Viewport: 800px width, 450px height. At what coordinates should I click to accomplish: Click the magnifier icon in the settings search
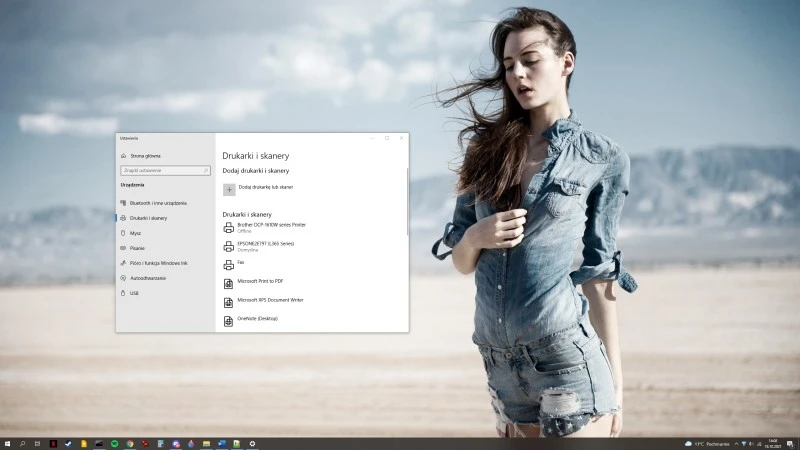click(206, 170)
